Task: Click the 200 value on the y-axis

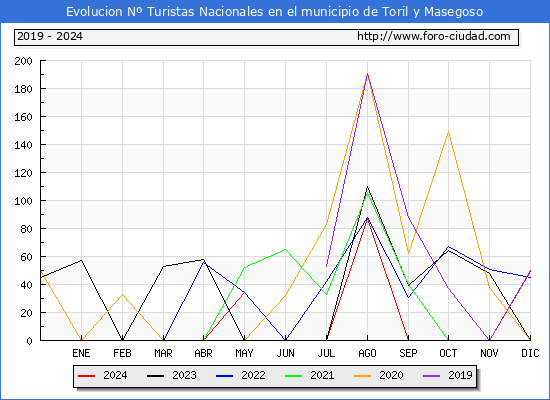Action: click(24, 61)
